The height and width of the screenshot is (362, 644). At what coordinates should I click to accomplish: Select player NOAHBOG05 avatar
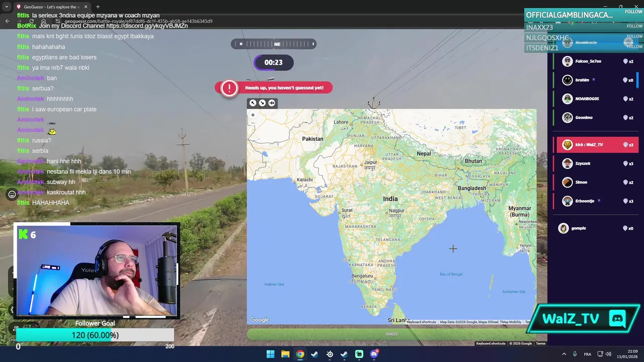568,99
